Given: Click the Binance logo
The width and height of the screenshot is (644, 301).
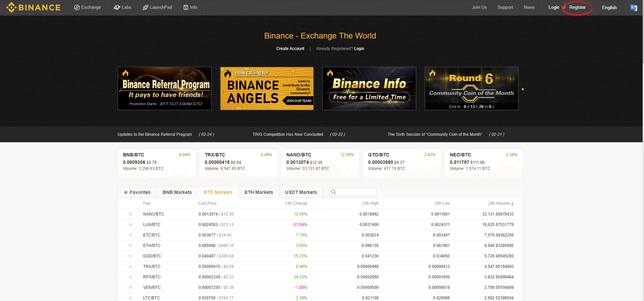Looking at the screenshot, I should click(33, 7).
